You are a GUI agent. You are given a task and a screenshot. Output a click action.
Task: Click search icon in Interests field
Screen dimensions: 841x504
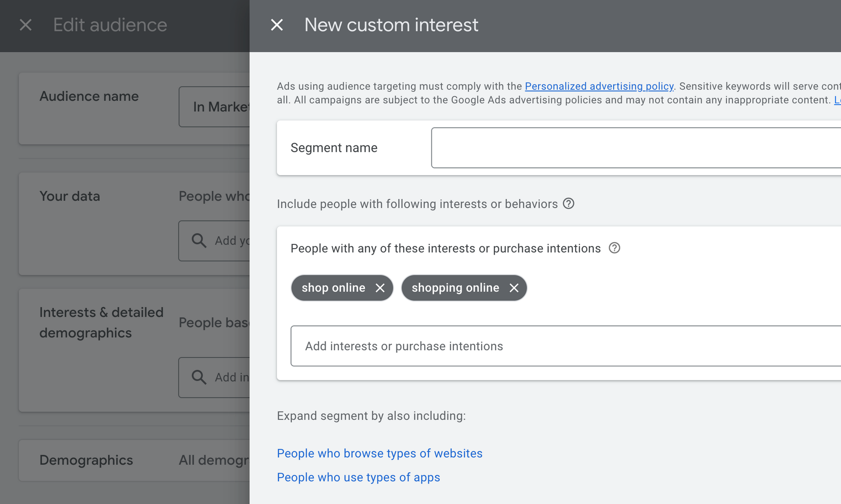(199, 377)
